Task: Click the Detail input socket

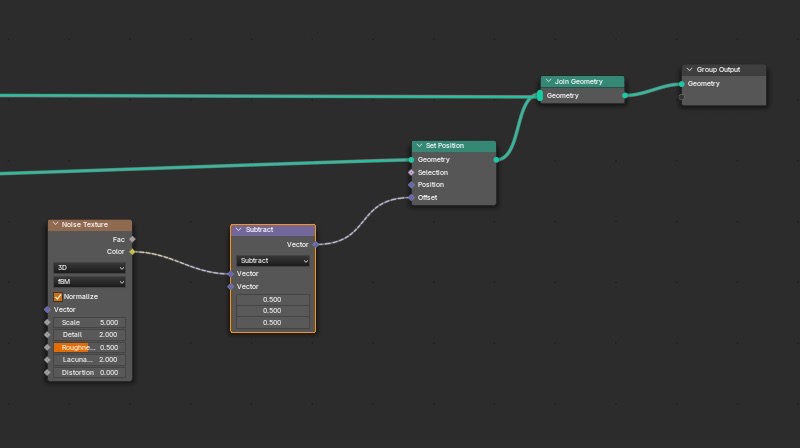Action: pyautogui.click(x=47, y=335)
